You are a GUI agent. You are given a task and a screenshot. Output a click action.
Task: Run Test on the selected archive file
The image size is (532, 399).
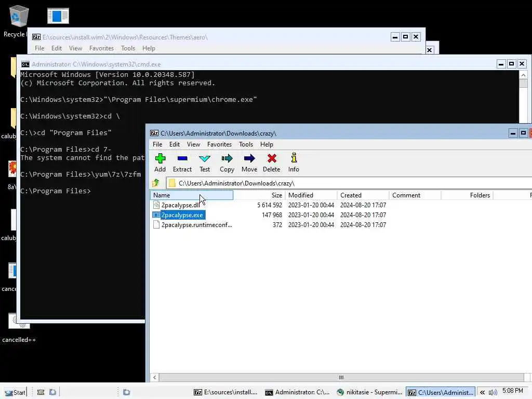tap(205, 158)
